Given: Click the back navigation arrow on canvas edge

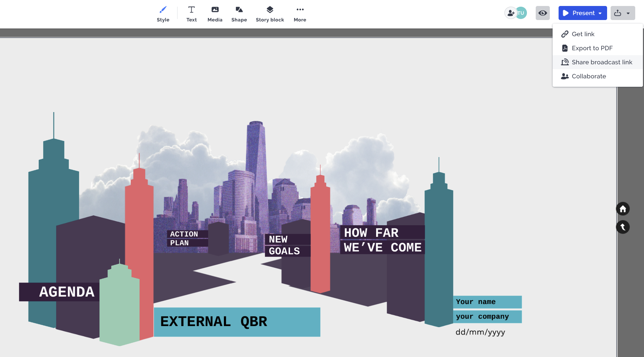Looking at the screenshot, I should tap(623, 227).
